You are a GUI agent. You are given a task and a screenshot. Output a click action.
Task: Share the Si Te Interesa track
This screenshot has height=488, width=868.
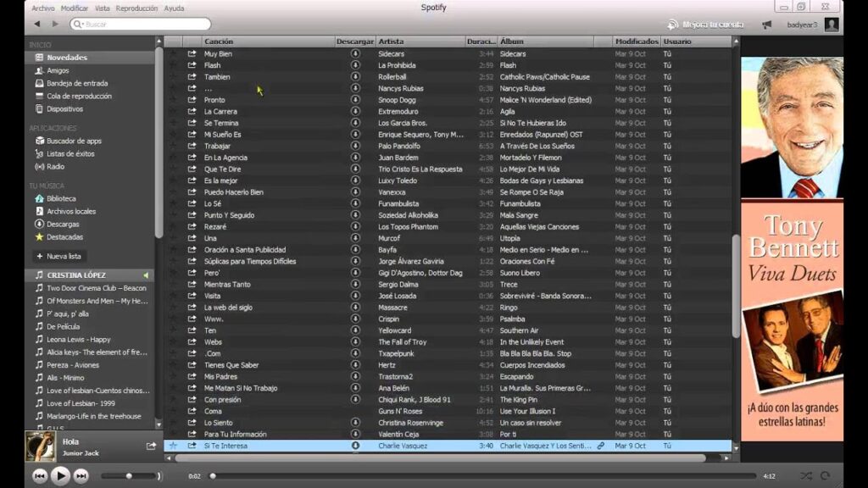[x=192, y=446]
